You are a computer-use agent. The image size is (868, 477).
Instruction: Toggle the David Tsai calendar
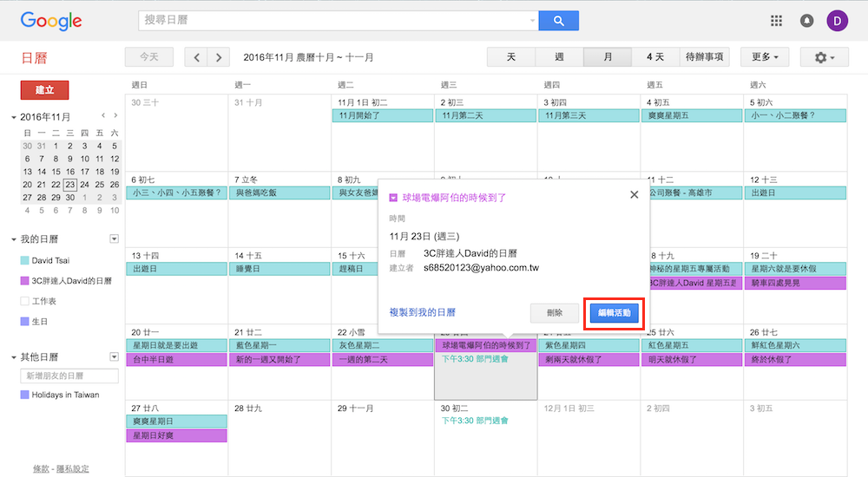pos(24,260)
